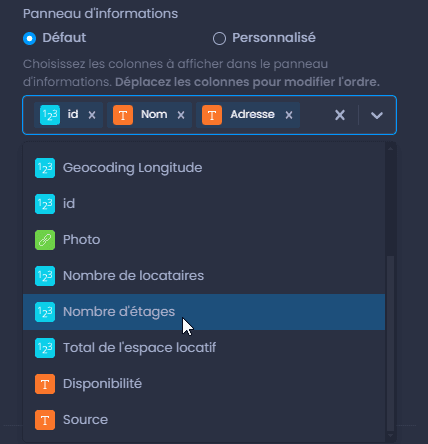Click numeric icon beside Total de l'espace locatif
Viewport: 428px width, 444px height.
pyautogui.click(x=45, y=348)
